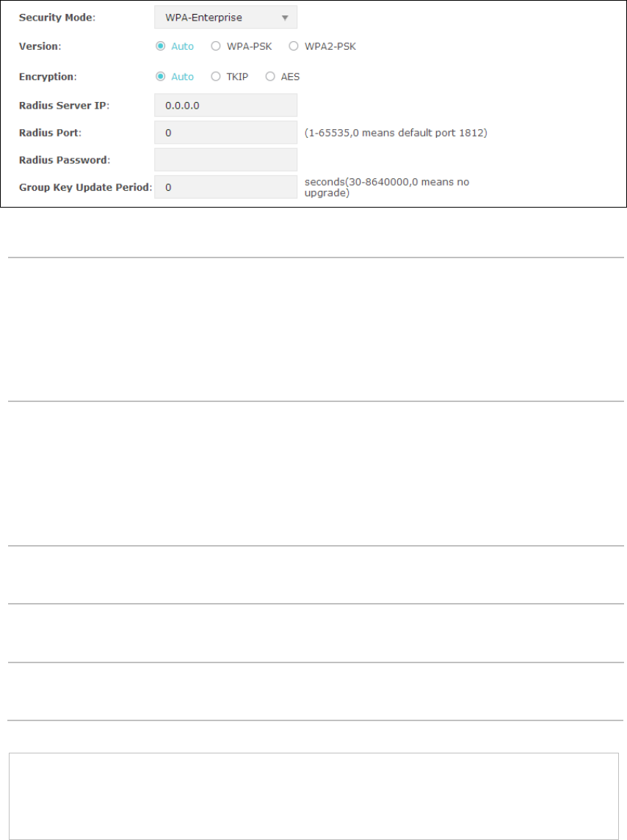
Task: Click the 'Radius Password:' label
Action: click(65, 160)
